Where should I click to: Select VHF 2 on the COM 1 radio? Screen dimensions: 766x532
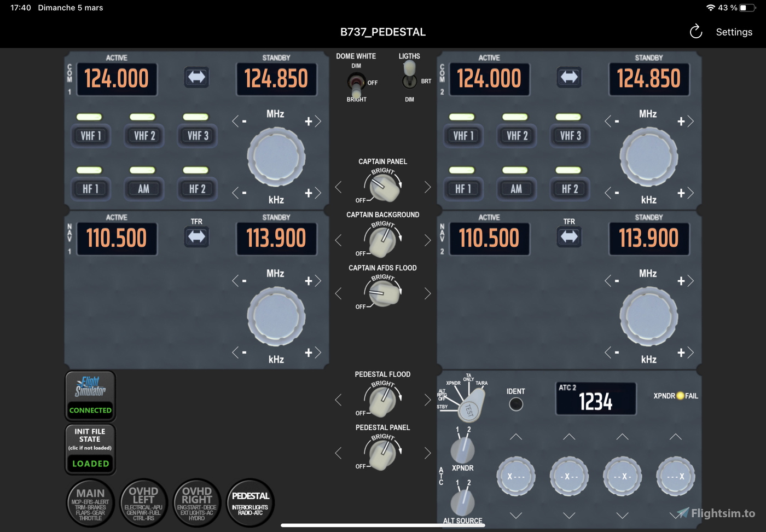pyautogui.click(x=143, y=135)
